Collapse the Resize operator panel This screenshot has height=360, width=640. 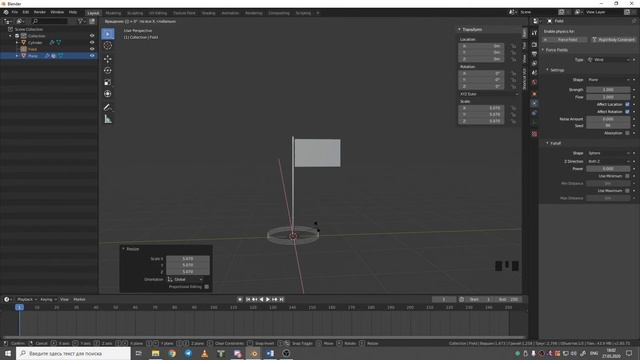[124, 249]
